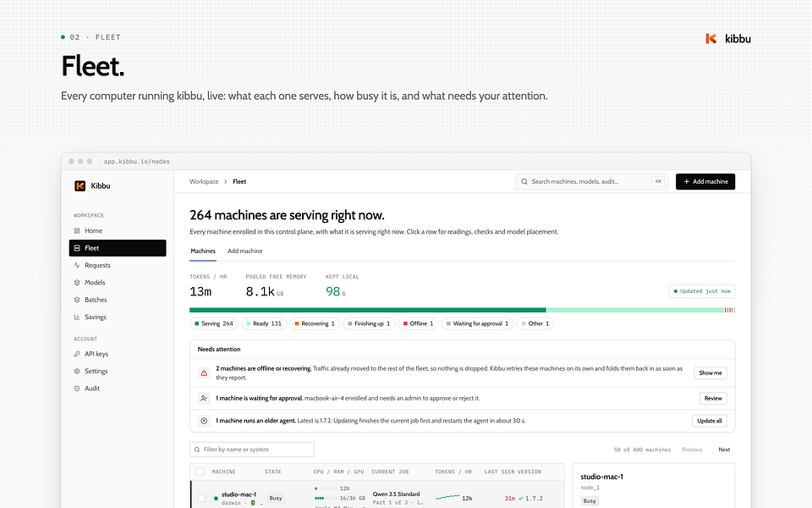Check the studio-mac-1 row checkbox
Screen dimensions: 812x508
point(201,498)
